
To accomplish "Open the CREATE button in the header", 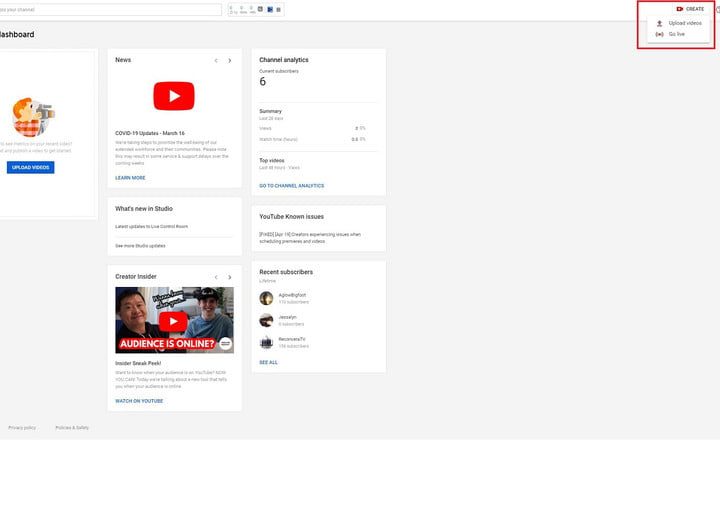I will [690, 9].
